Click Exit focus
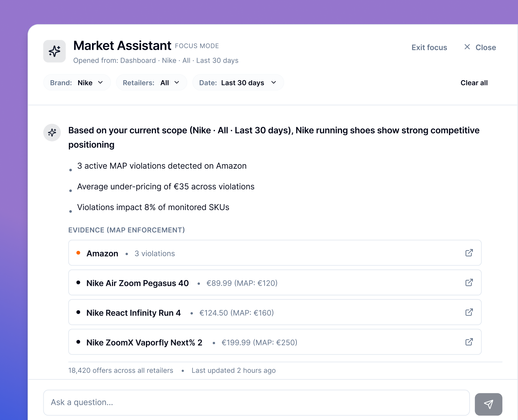The image size is (518, 420). tap(429, 48)
